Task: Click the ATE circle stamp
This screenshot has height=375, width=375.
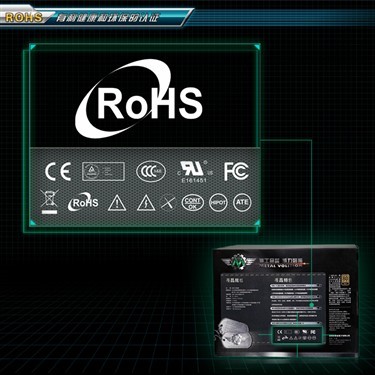Action: point(242,202)
